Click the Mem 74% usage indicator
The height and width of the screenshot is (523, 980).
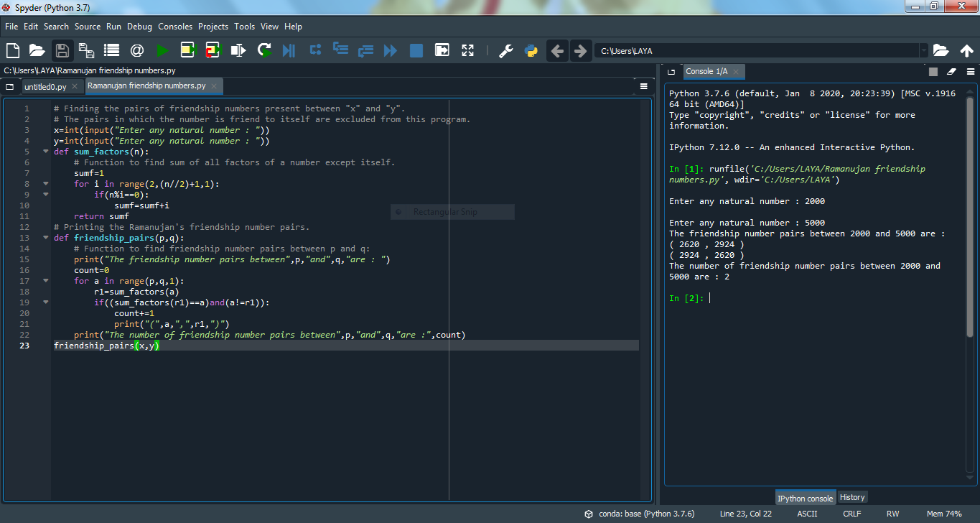[944, 513]
